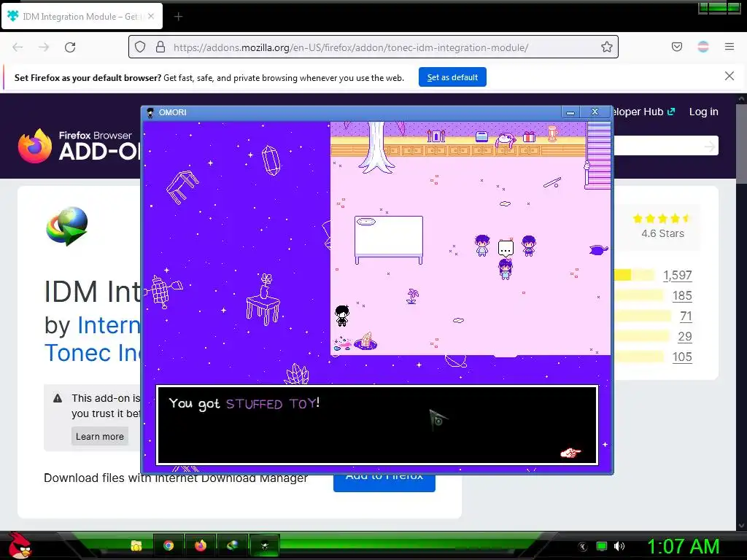Click the Firefox back arrow button
This screenshot has height=560, width=747.
click(18, 47)
